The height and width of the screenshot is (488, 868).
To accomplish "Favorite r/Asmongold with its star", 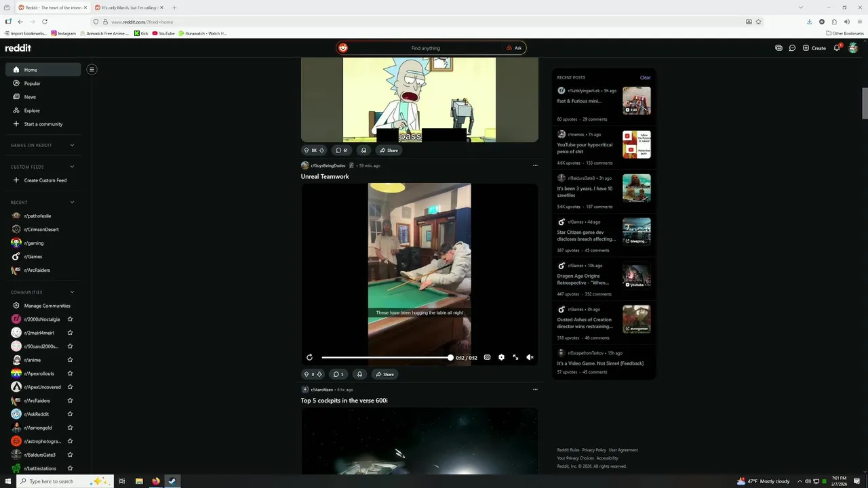I will tap(70, 428).
